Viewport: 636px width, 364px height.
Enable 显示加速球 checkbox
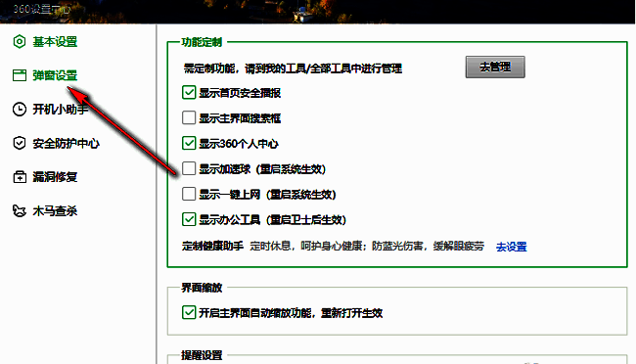189,168
